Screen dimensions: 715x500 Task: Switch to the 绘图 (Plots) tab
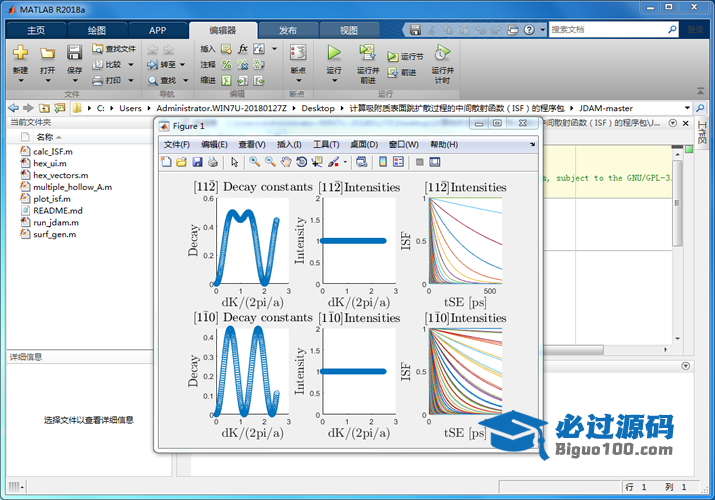[97, 30]
